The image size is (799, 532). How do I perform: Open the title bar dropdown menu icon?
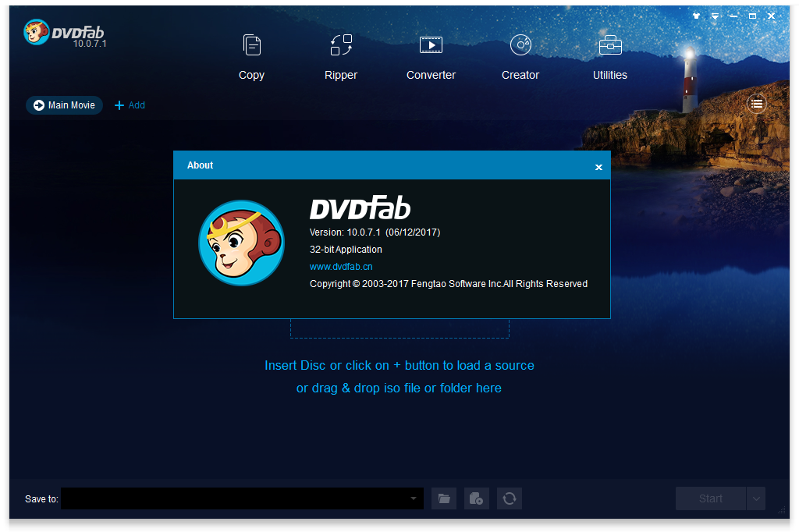point(715,16)
